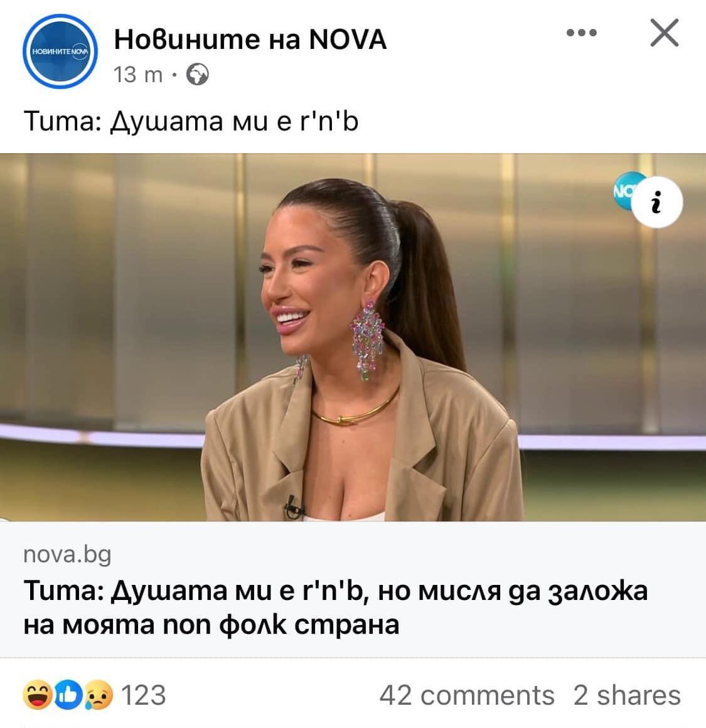View the 42 comments
Viewport: 706px width, 728px height.
coord(467,695)
